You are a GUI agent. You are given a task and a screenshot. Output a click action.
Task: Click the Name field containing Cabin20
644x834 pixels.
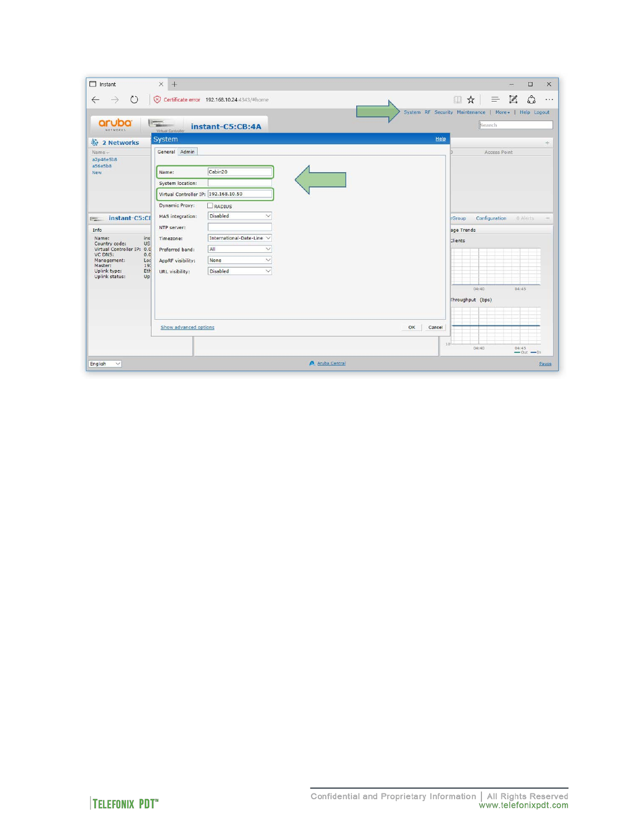(x=239, y=172)
